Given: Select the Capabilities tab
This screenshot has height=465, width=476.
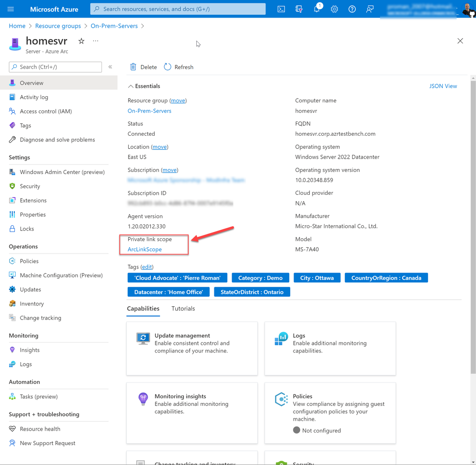Looking at the screenshot, I should pyautogui.click(x=143, y=309).
